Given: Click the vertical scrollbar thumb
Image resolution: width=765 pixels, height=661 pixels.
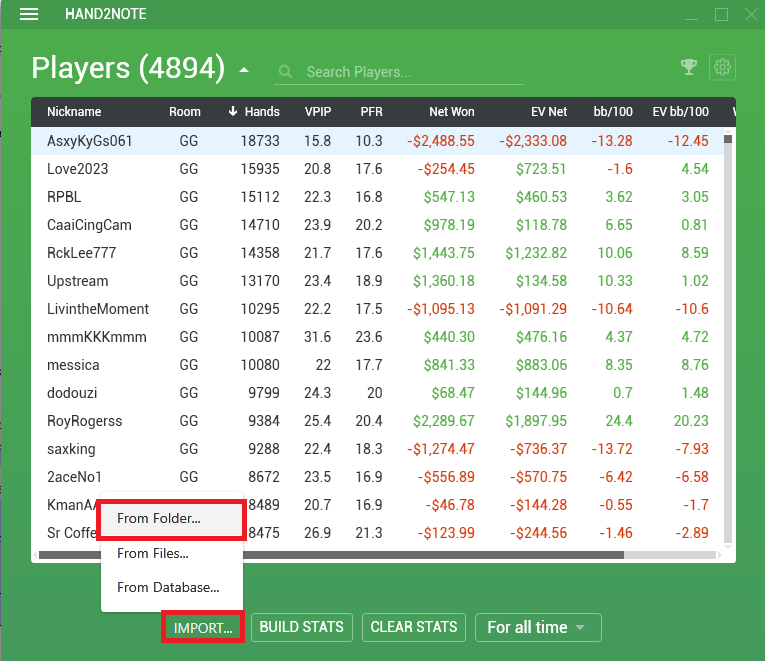Looking at the screenshot, I should tap(728, 140).
